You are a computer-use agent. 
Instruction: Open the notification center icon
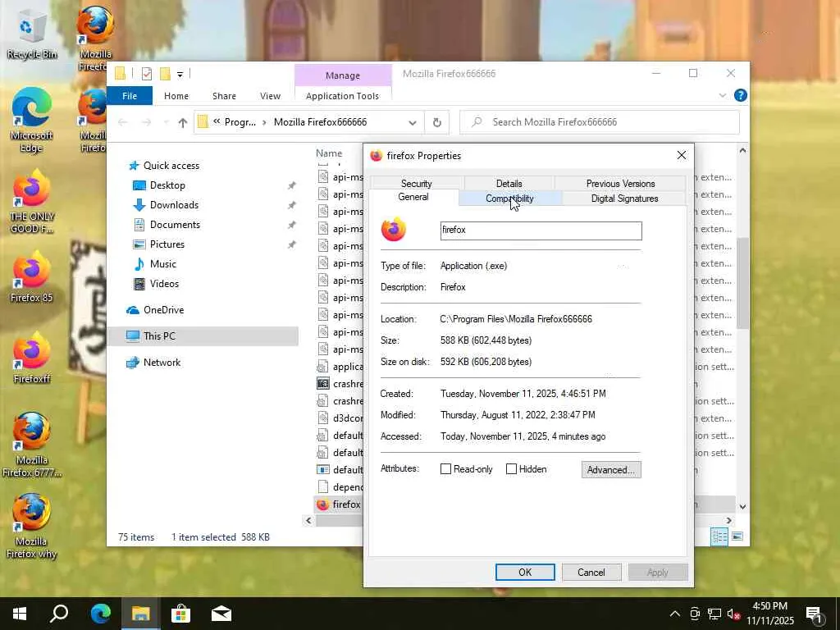click(x=815, y=615)
